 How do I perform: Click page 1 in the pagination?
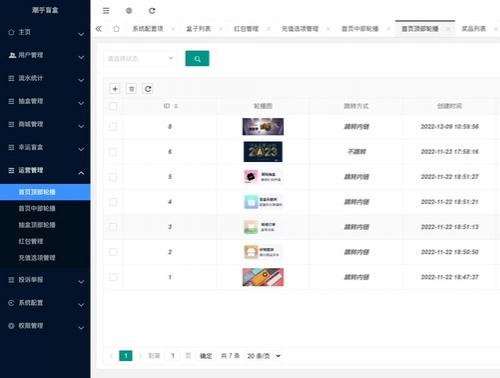(126, 356)
